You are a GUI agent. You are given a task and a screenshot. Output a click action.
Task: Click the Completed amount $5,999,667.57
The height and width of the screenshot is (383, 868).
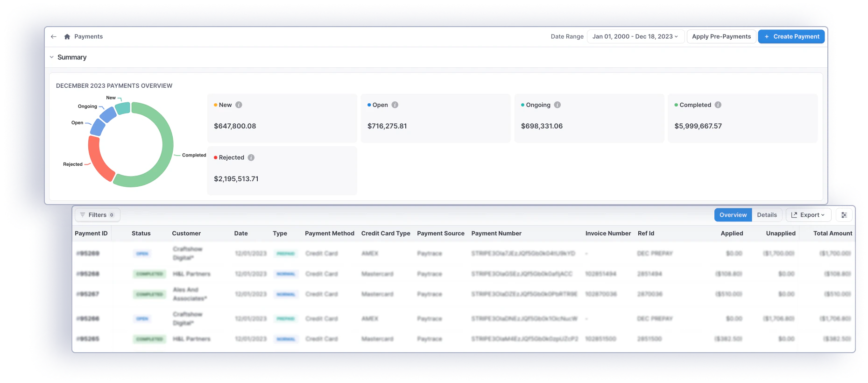tap(698, 126)
